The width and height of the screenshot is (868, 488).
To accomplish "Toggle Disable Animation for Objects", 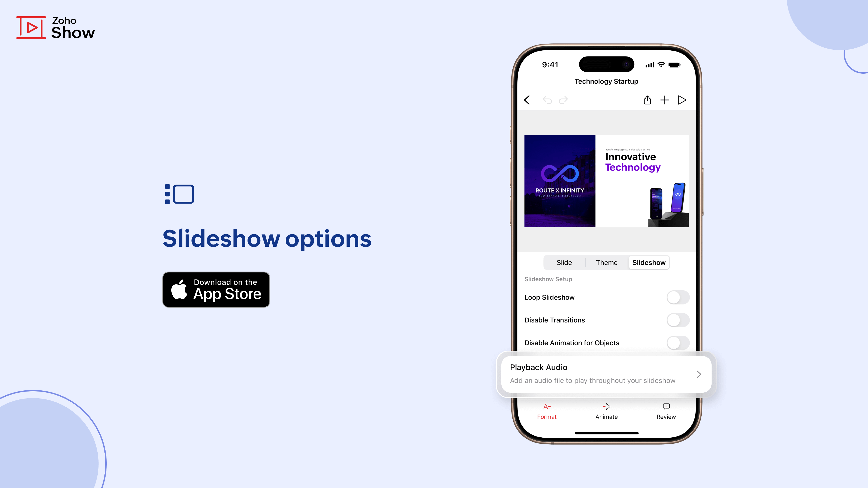I will click(677, 343).
